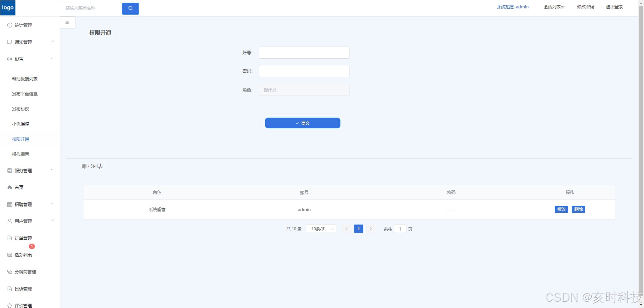Expand the 用户管理 menu chevron
The width and height of the screenshot is (644, 308).
click(x=52, y=221)
